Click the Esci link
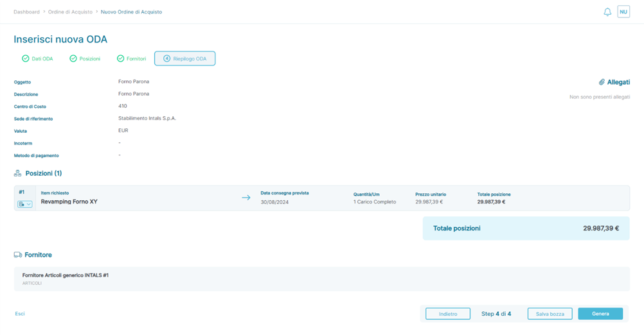 [x=20, y=314]
